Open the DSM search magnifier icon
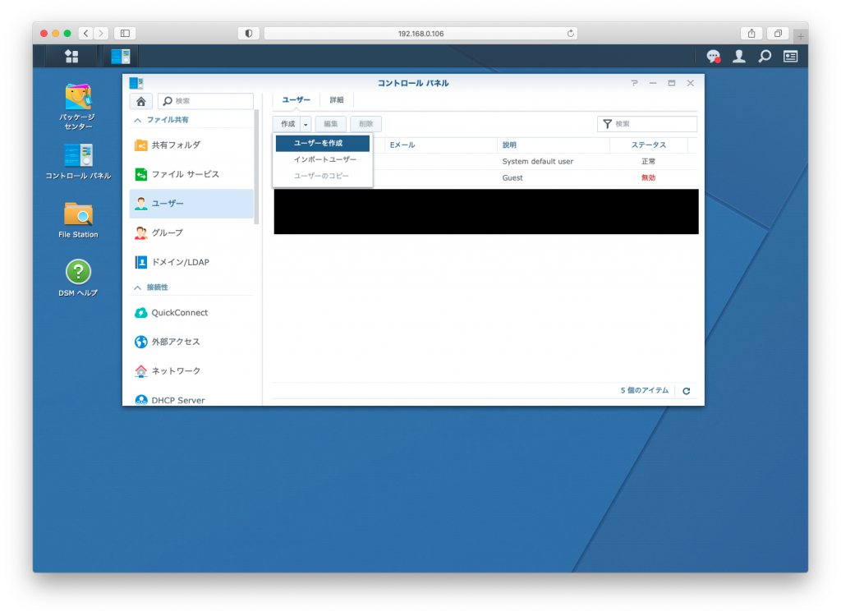This screenshot has height=616, width=841. point(765,56)
